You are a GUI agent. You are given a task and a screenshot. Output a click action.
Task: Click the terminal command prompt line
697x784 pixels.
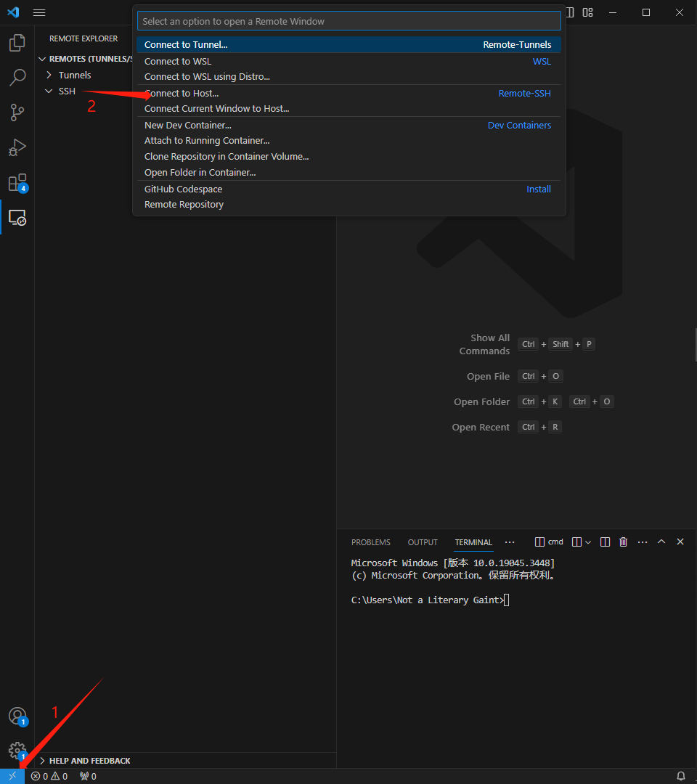pos(430,600)
